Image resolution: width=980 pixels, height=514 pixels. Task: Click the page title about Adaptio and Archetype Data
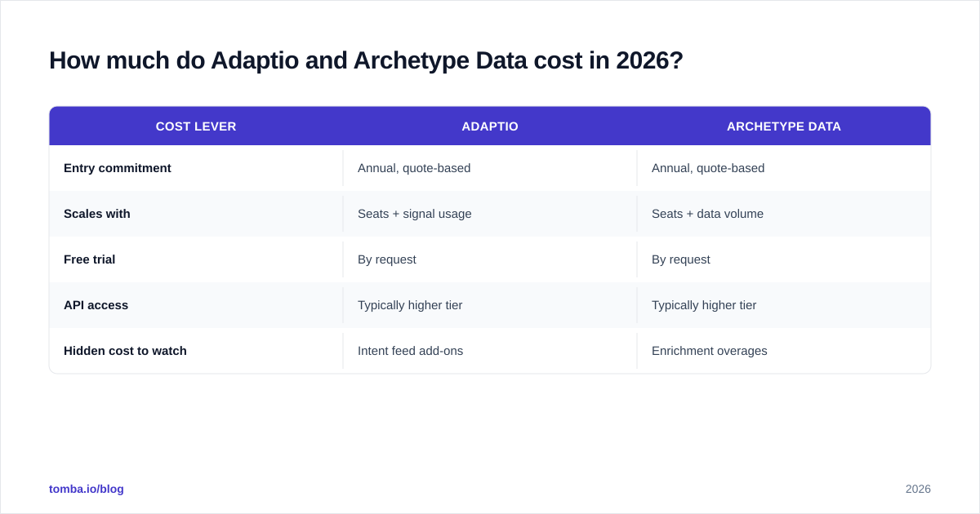tap(366, 60)
